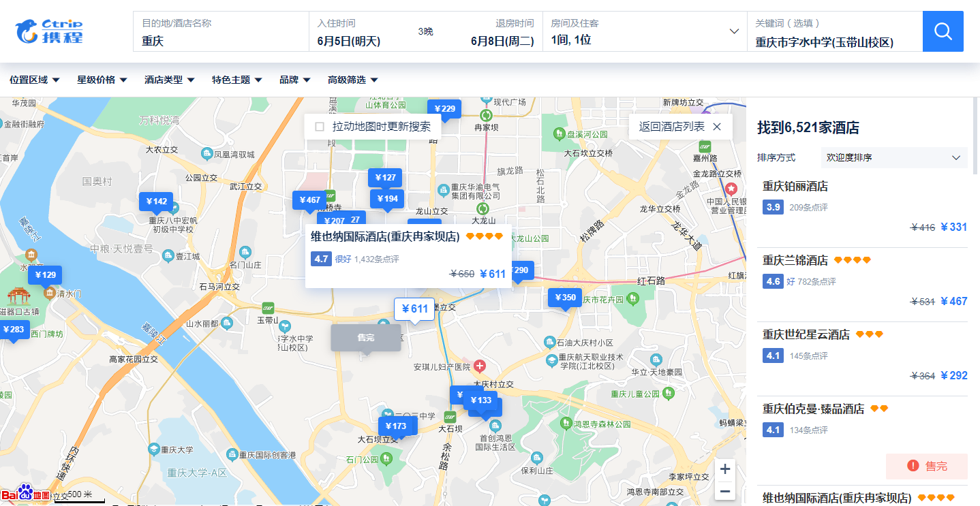
Task: Click the map zoom out minus icon
Action: 724,490
